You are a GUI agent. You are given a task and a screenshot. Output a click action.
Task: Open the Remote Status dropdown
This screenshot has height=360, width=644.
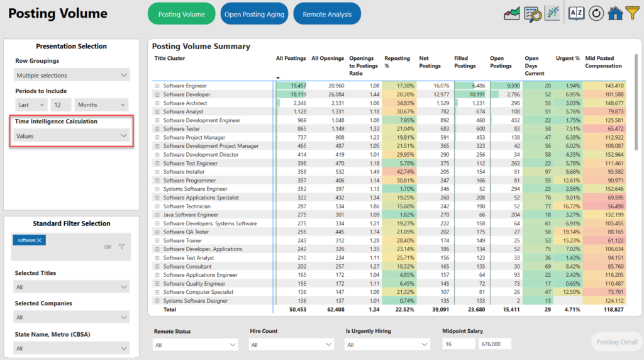click(x=196, y=345)
